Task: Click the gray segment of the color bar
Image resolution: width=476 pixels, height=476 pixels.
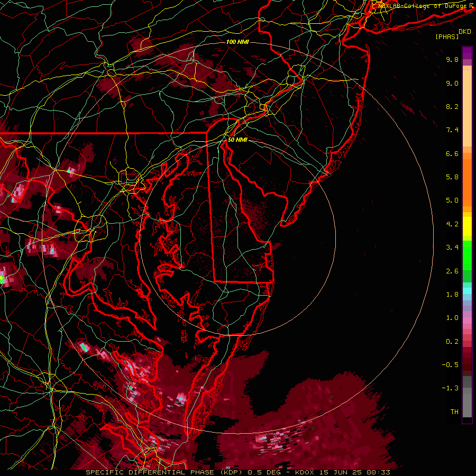Action: (x=467, y=396)
